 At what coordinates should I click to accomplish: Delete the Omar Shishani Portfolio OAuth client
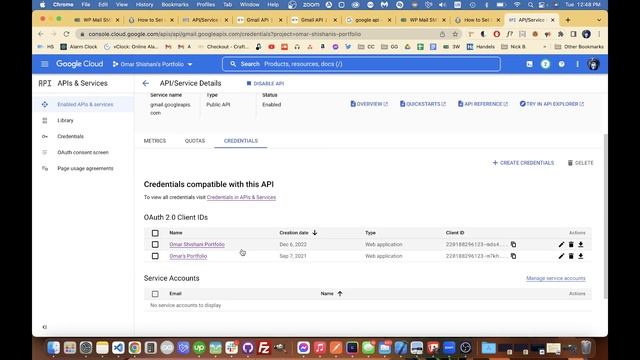tap(571, 244)
